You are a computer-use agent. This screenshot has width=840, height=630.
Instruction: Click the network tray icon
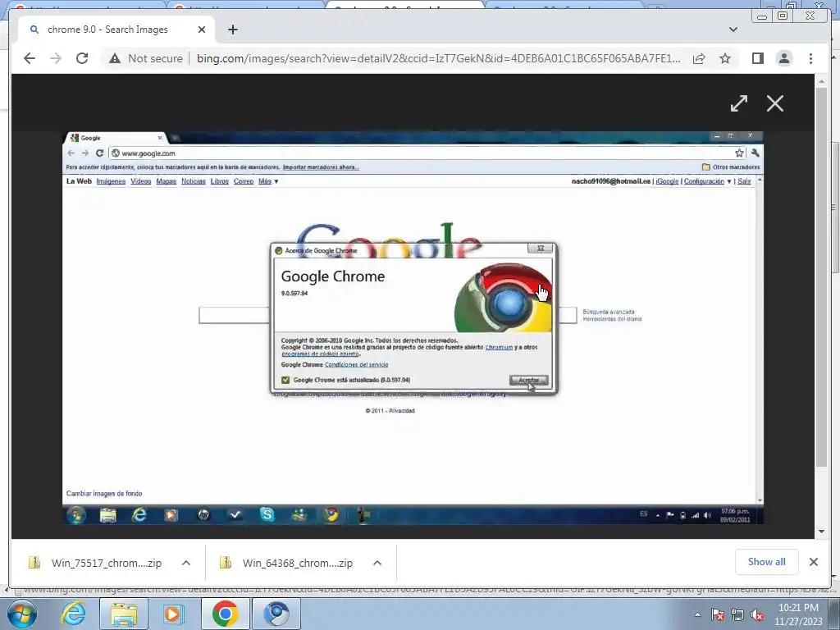click(737, 615)
